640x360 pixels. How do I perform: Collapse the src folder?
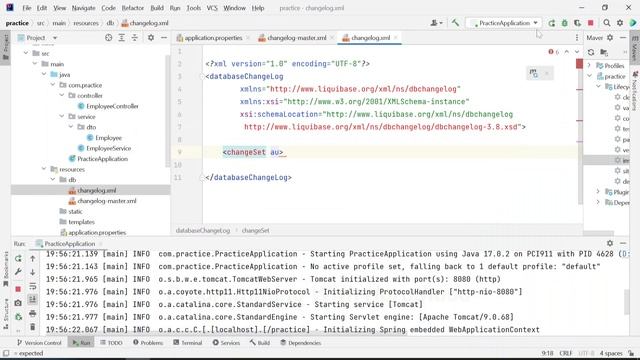click(26, 53)
